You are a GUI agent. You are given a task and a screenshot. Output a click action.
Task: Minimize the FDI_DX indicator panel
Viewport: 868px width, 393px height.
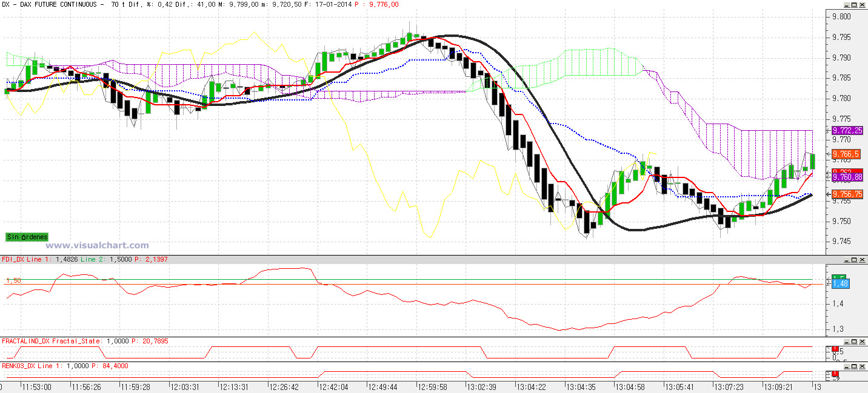click(x=847, y=259)
